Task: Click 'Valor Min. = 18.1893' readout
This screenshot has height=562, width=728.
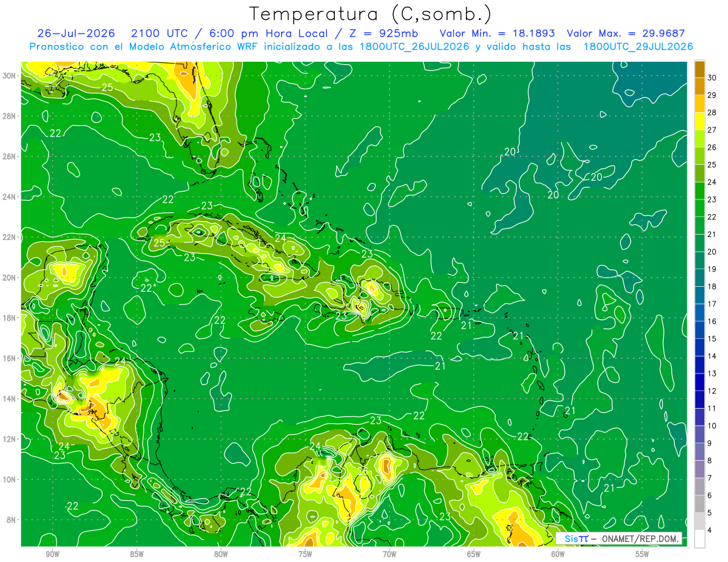Action: coord(497,33)
